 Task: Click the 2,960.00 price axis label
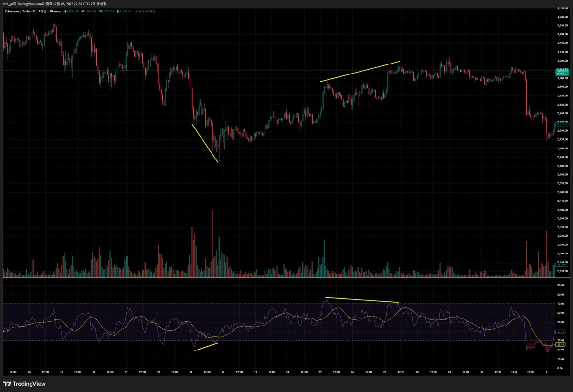click(562, 87)
